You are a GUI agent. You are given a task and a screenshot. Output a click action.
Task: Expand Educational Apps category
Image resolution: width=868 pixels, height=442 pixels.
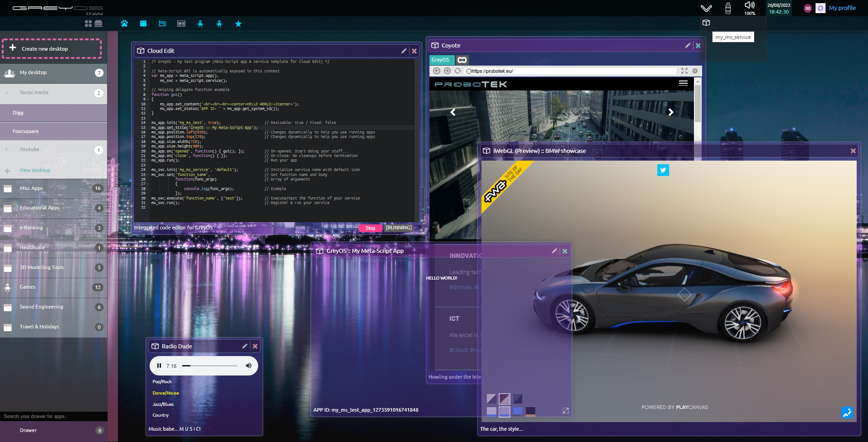tap(53, 208)
